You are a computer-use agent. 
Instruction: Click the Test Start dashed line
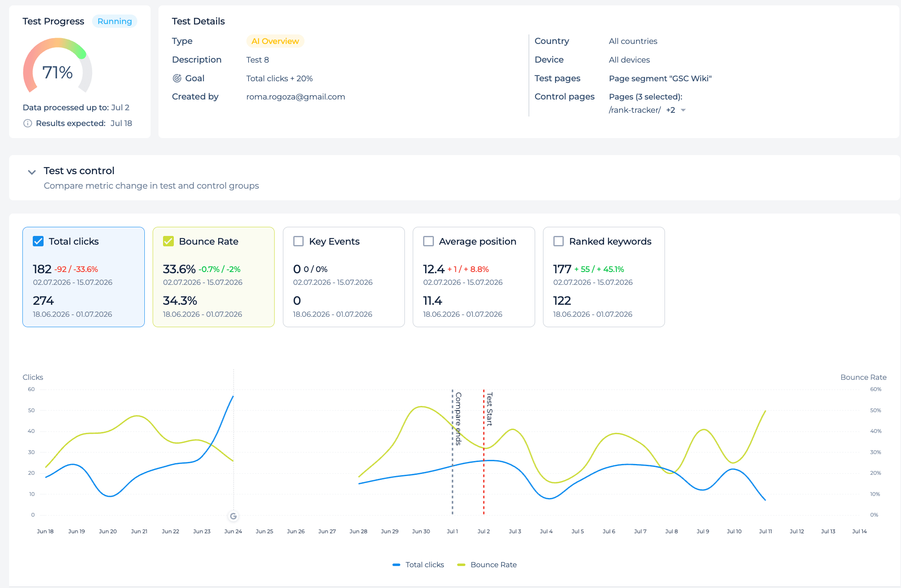pos(484,452)
